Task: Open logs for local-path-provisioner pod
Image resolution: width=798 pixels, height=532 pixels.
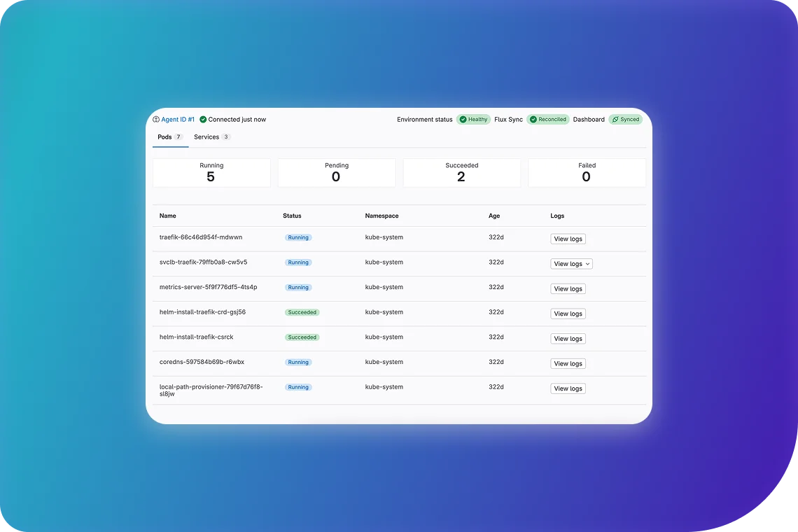Action: [x=568, y=388]
